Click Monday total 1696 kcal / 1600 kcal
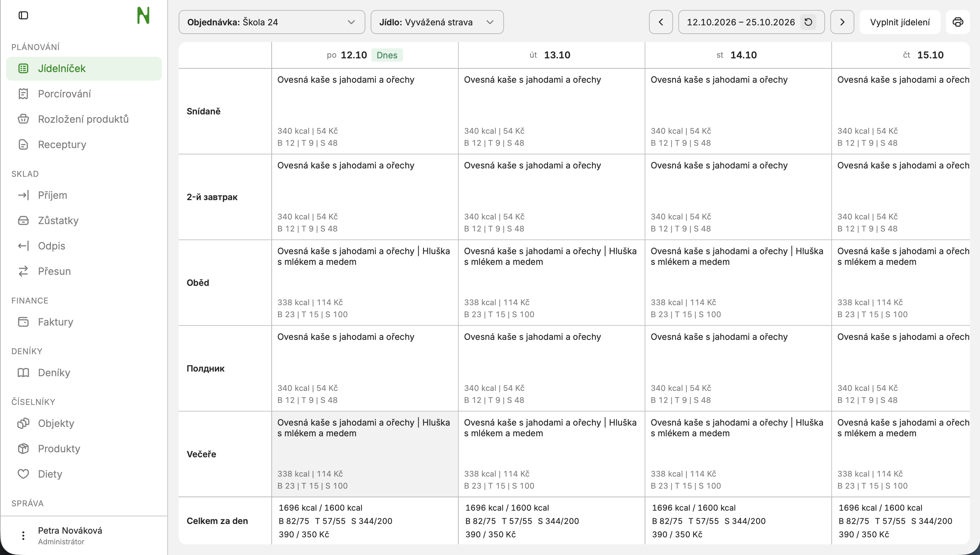The width and height of the screenshot is (980, 555). 320,508
